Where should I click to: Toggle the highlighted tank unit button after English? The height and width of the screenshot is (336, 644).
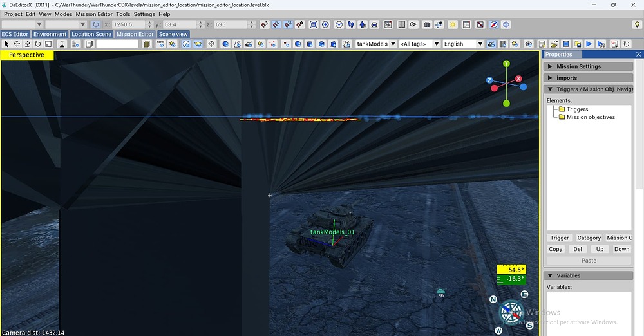(491, 44)
